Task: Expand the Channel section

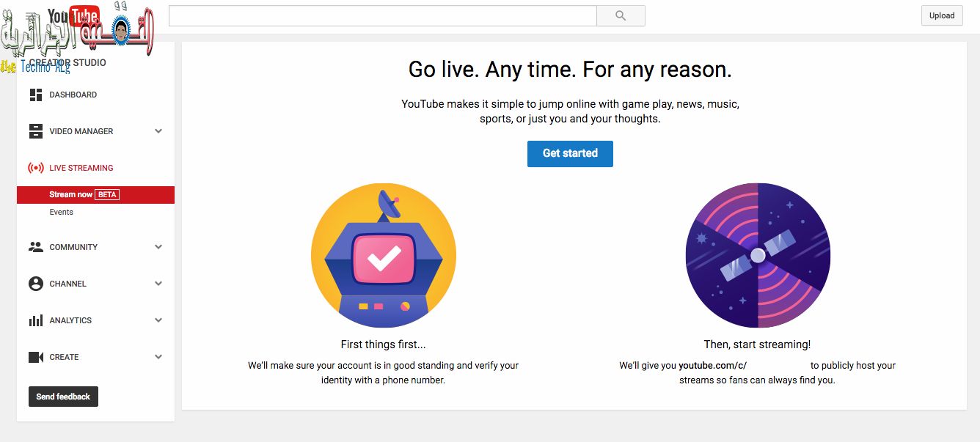Action: tap(158, 284)
